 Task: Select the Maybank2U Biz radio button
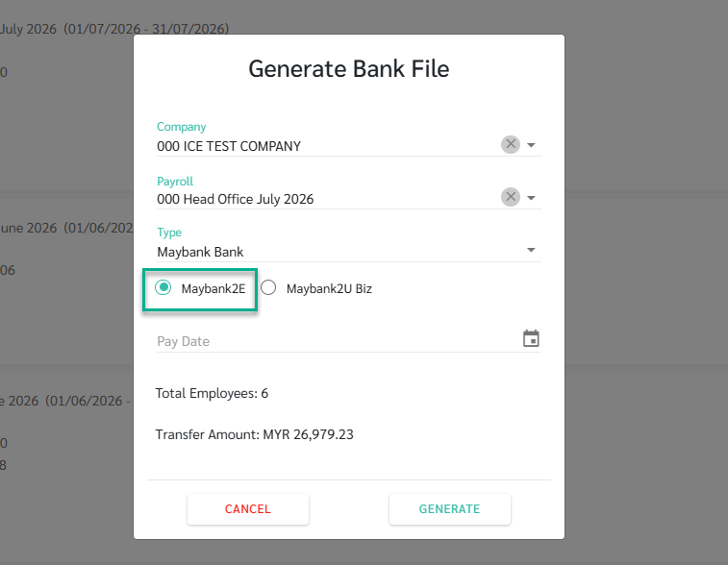268,287
